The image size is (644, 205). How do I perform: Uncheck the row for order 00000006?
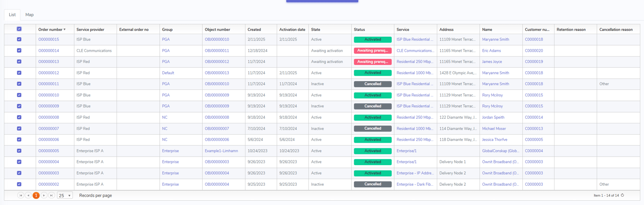coord(19,140)
